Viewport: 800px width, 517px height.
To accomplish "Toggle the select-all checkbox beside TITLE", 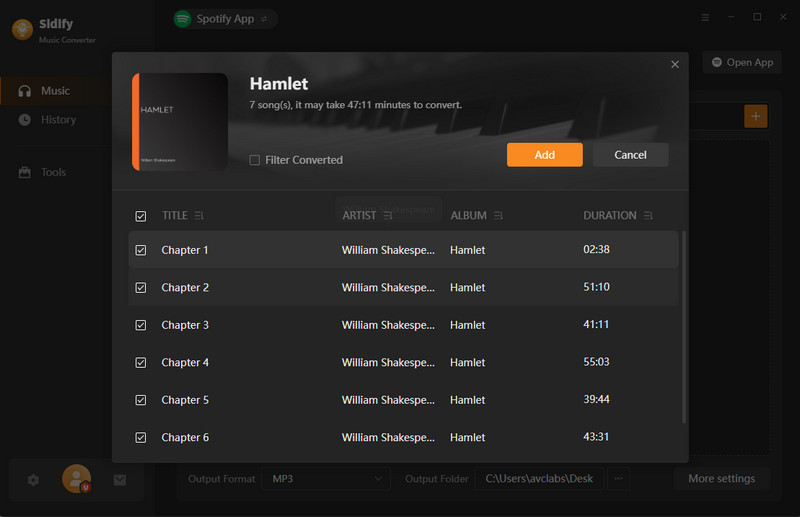I will click(141, 216).
